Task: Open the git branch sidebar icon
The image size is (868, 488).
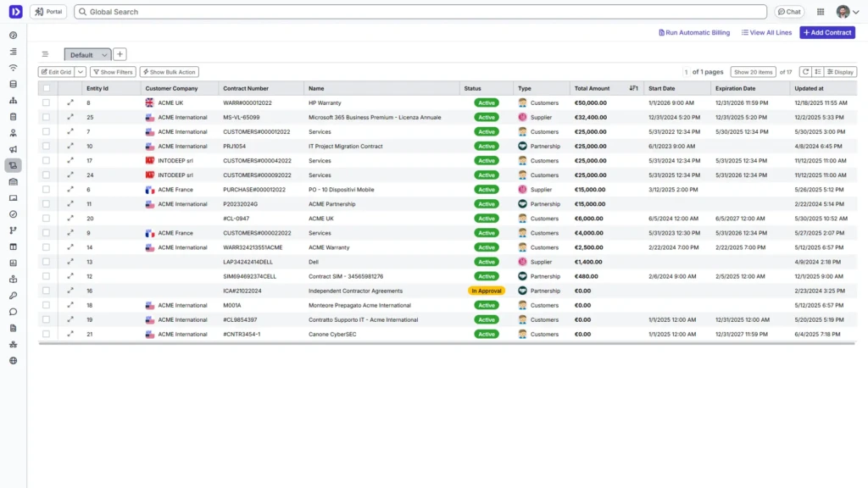Action: click(14, 230)
